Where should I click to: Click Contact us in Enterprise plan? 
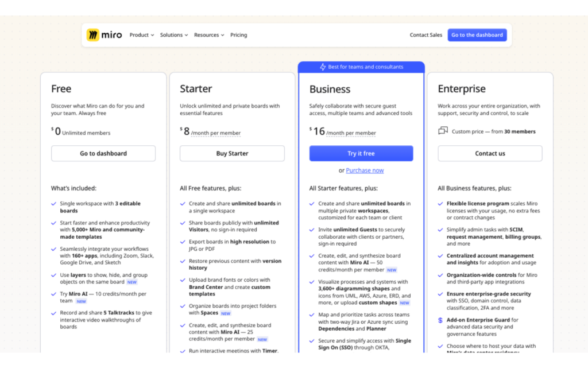click(490, 153)
